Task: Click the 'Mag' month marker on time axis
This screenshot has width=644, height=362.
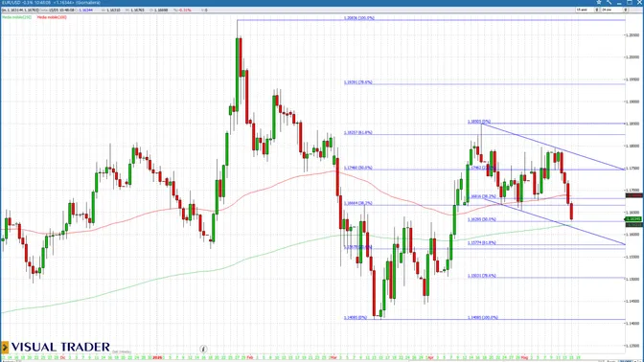Action: point(524,357)
